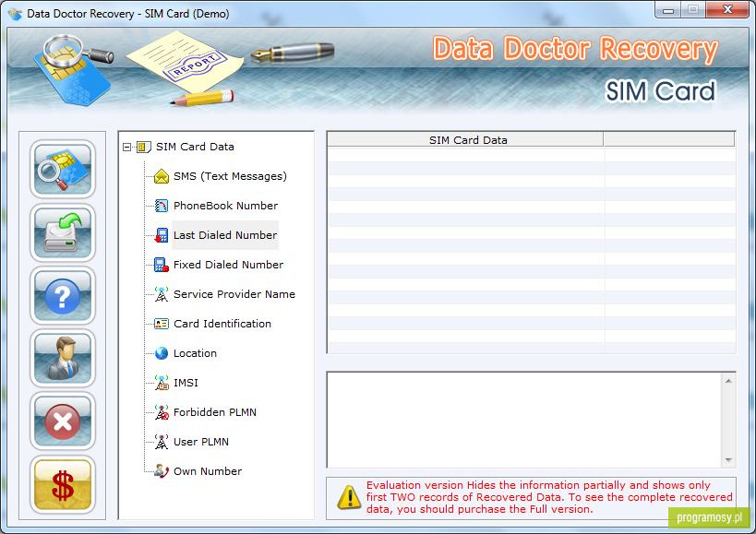
Task: Select the IMSI entry in tree
Action: pyautogui.click(x=186, y=383)
